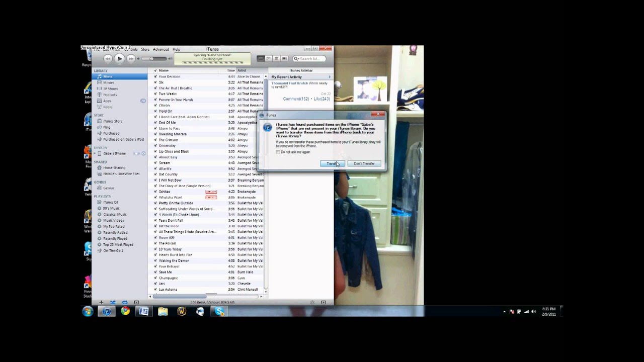Switch to song list view
644x362 pixels.
click(x=261, y=59)
